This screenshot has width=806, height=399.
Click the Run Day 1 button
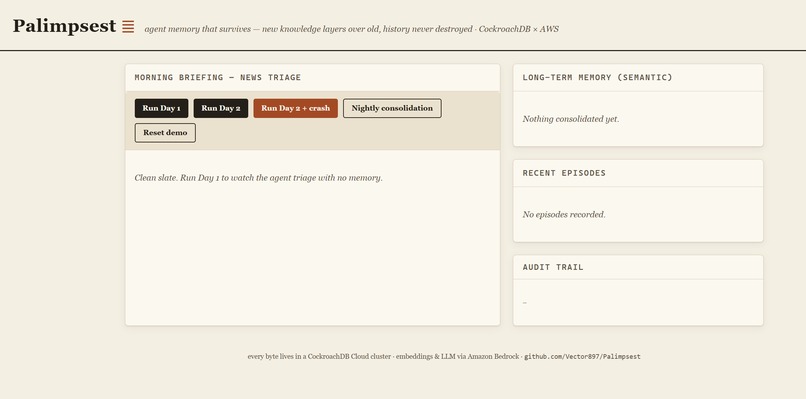click(161, 108)
